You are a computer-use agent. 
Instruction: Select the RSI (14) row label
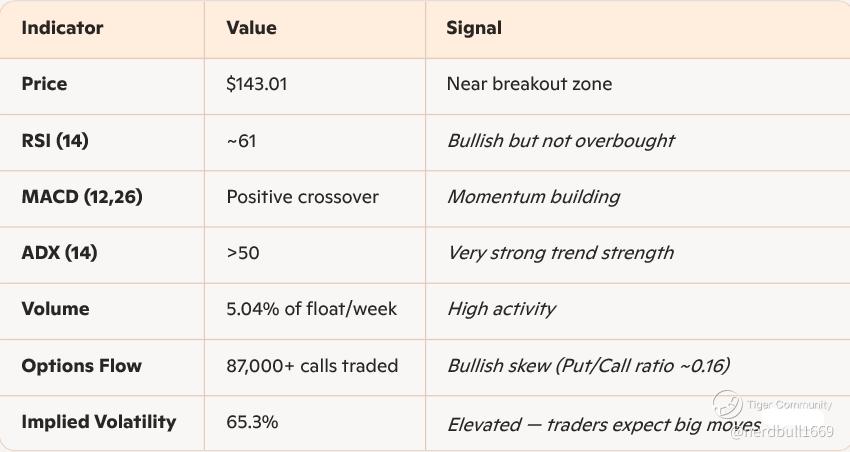[55, 141]
